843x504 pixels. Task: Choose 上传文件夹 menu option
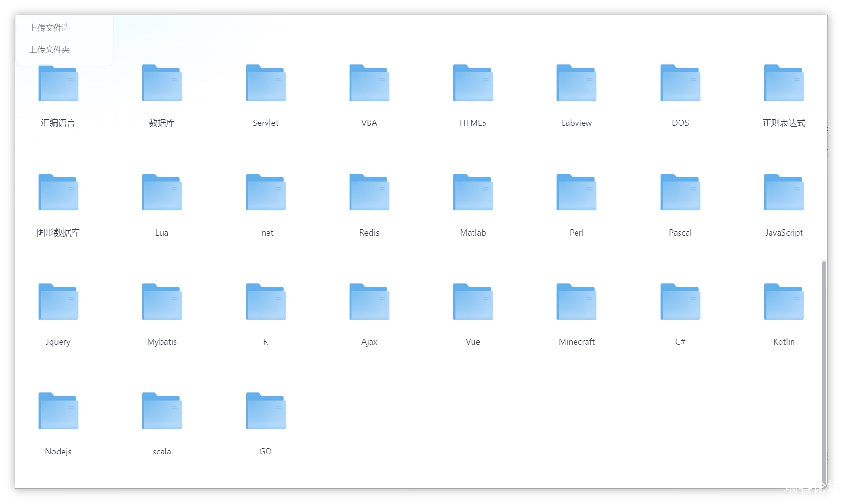(x=50, y=50)
